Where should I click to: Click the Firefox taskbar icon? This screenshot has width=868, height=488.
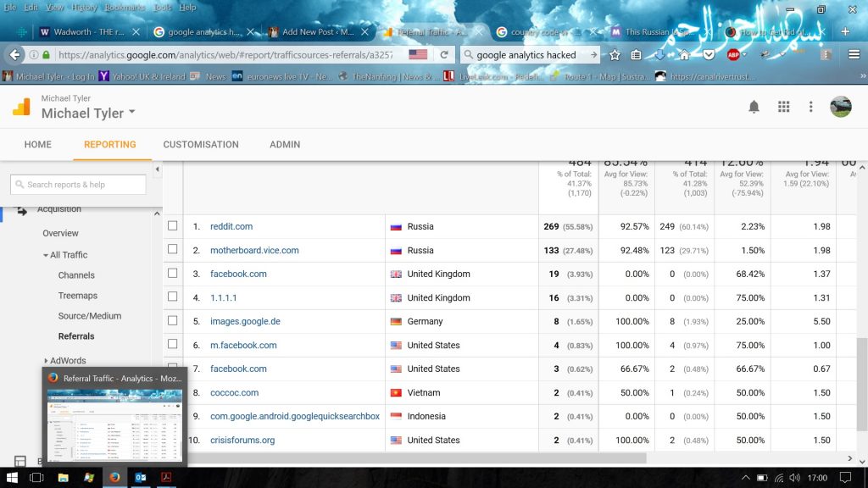(x=114, y=478)
